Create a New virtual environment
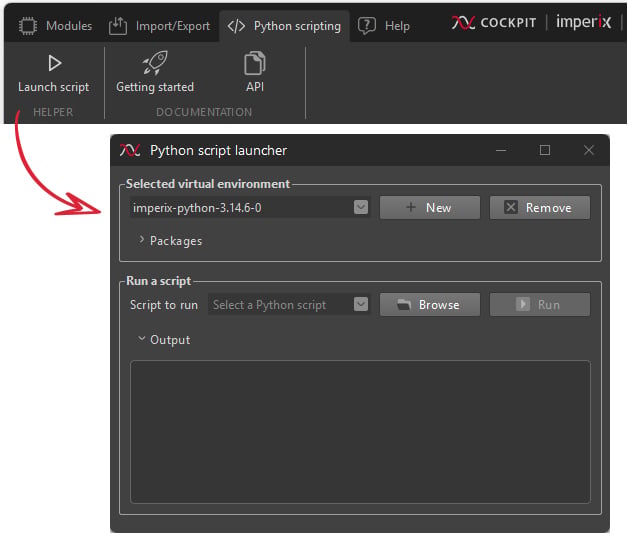Image resolution: width=634 pixels, height=544 pixels. [430, 207]
